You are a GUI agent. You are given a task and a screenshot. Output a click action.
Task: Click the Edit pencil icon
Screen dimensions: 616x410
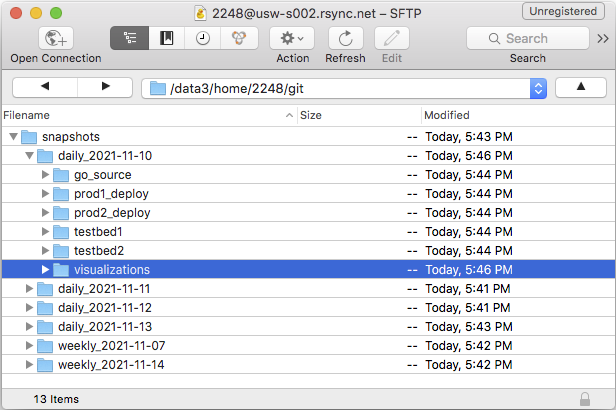coord(391,38)
